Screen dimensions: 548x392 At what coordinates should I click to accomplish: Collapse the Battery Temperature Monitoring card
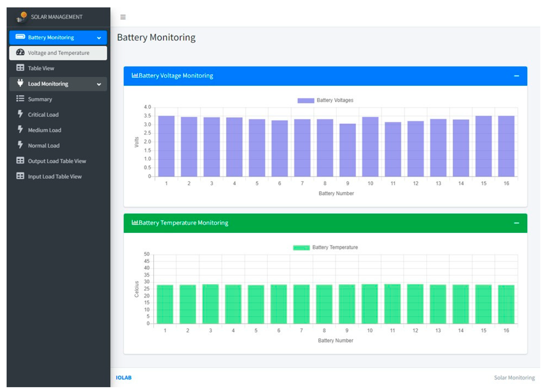[517, 223]
